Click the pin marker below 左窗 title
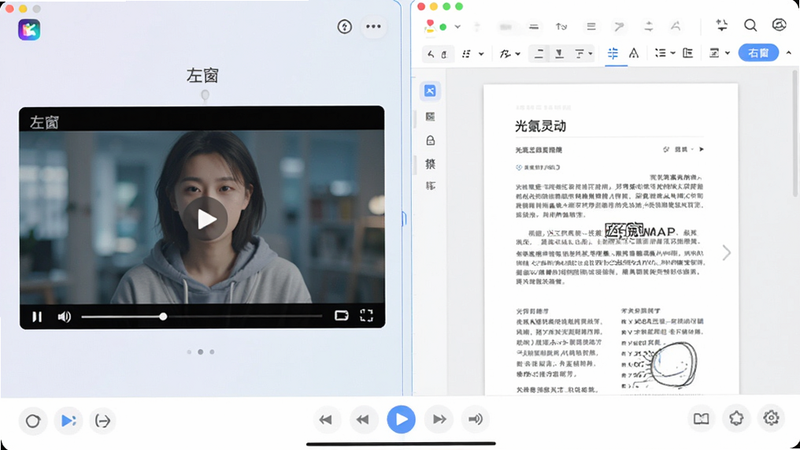 tap(205, 95)
